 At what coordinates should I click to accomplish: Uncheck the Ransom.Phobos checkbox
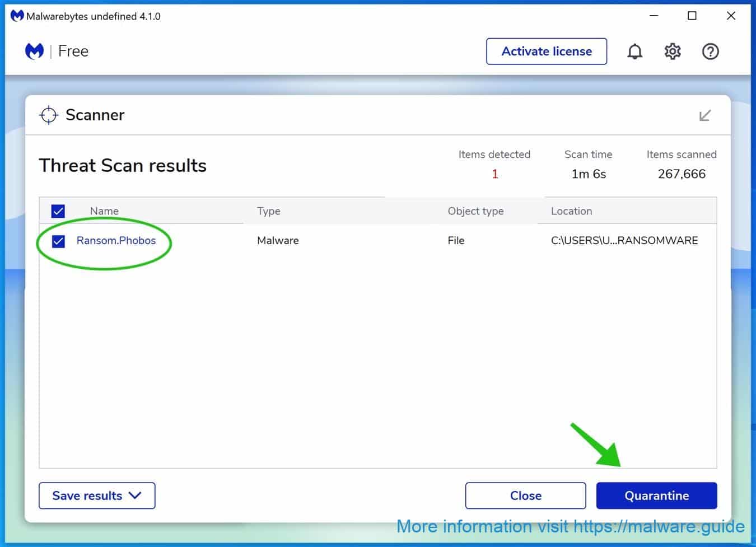point(58,241)
